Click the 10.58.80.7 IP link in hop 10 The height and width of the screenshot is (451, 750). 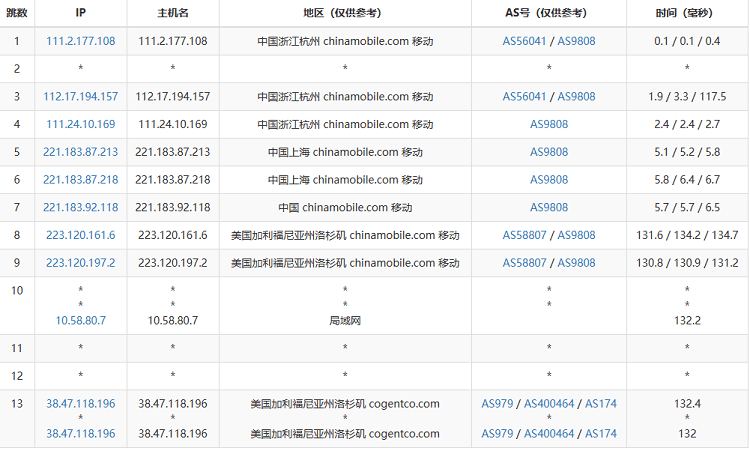(80, 320)
